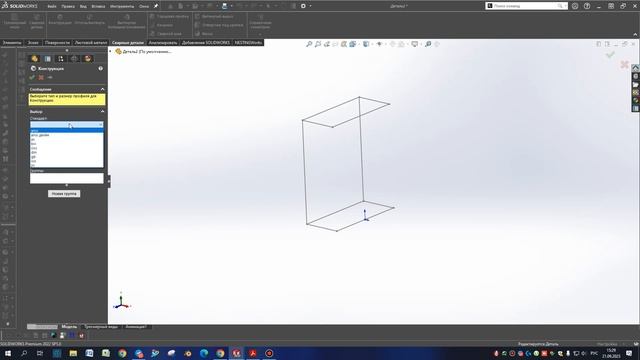Click the Новая группа button
Screen dimensions: 640x360
coord(64,193)
